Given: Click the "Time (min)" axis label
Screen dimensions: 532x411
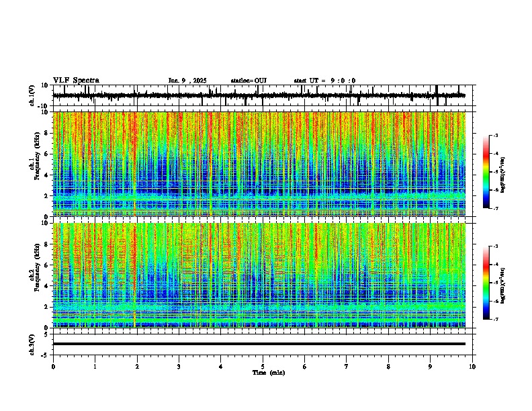Looking at the screenshot, I should 269,373.
